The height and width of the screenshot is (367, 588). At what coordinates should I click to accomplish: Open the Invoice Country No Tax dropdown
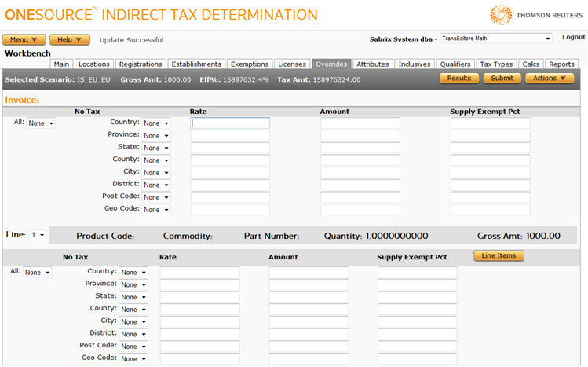[x=156, y=123]
